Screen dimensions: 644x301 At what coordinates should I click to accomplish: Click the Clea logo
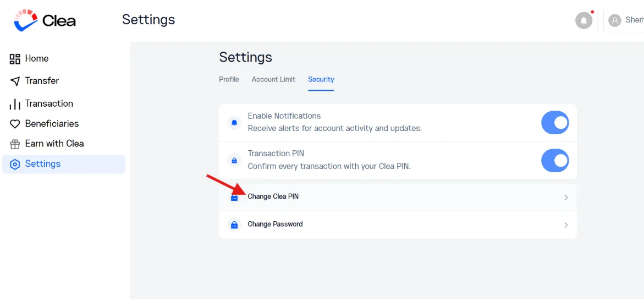(45, 20)
